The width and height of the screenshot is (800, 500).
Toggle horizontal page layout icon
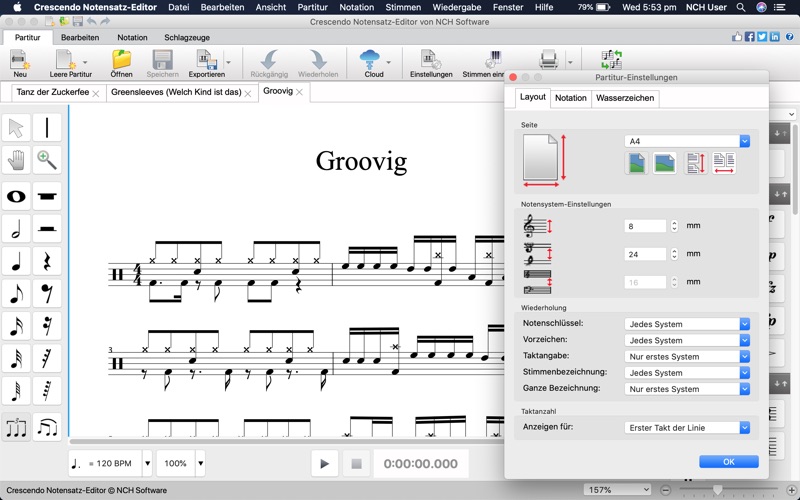click(723, 163)
